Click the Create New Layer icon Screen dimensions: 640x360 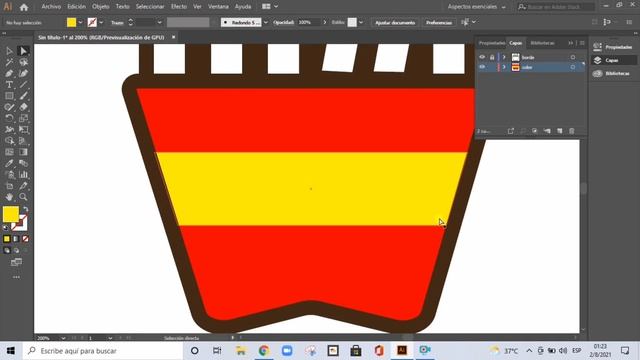tap(560, 131)
